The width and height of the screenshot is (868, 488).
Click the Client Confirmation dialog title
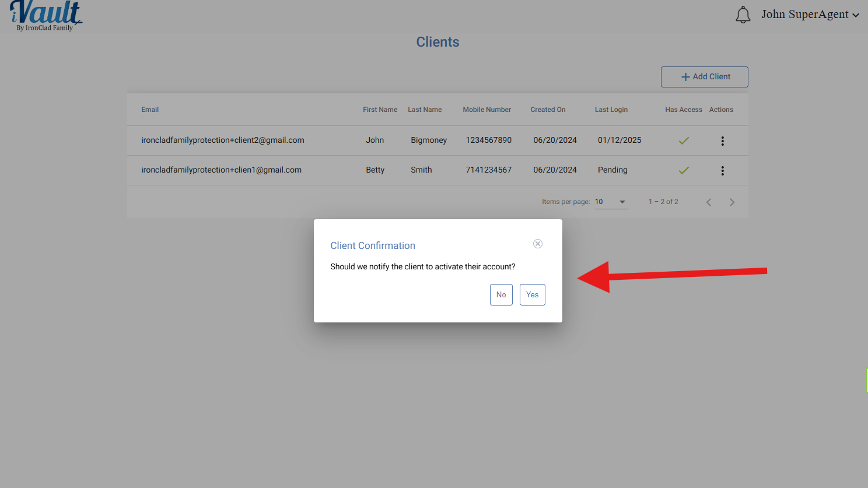(373, 245)
